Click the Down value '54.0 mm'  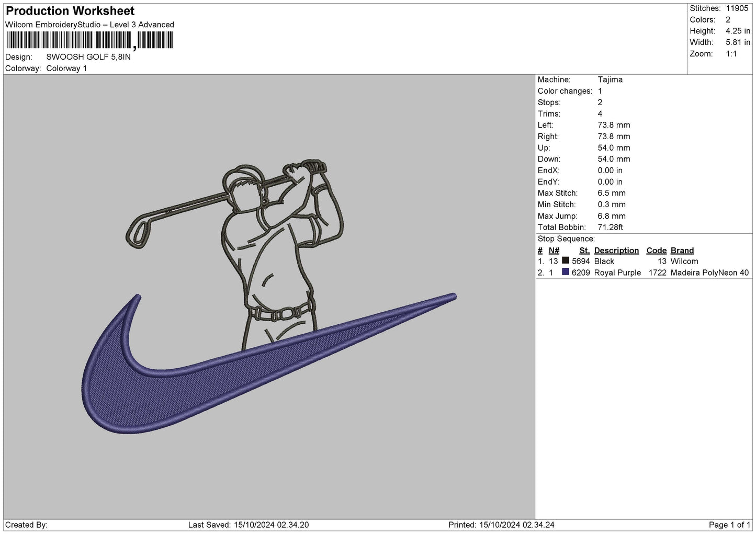614,159
